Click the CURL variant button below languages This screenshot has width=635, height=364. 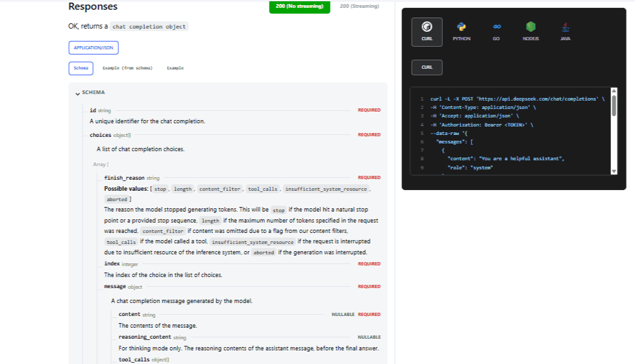[x=427, y=67]
